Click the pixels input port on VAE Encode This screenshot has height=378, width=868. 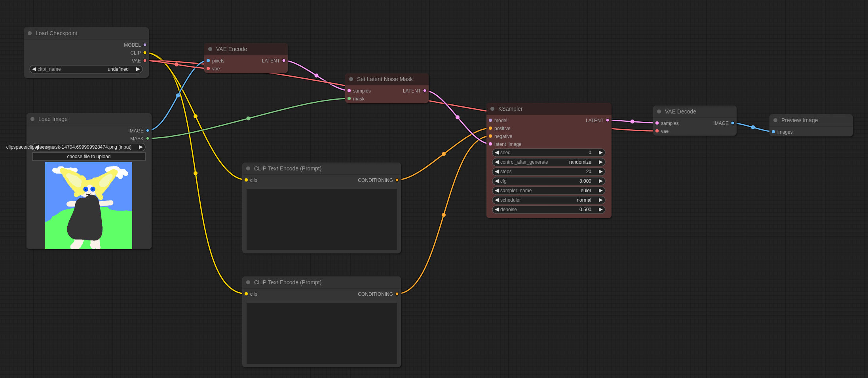coord(208,60)
